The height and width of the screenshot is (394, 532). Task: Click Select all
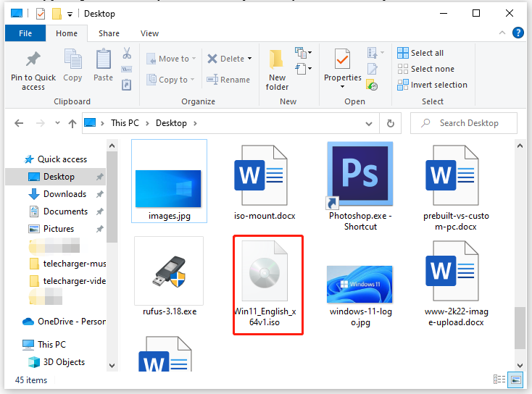420,53
